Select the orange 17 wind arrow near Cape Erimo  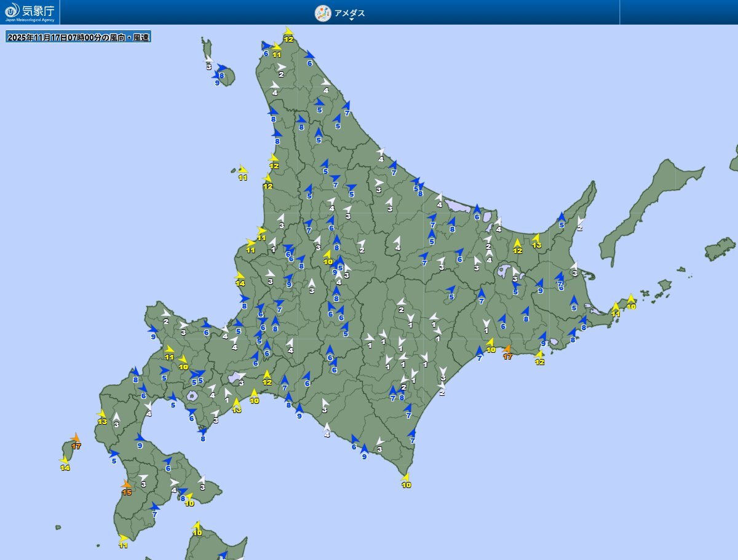pyautogui.click(x=507, y=352)
